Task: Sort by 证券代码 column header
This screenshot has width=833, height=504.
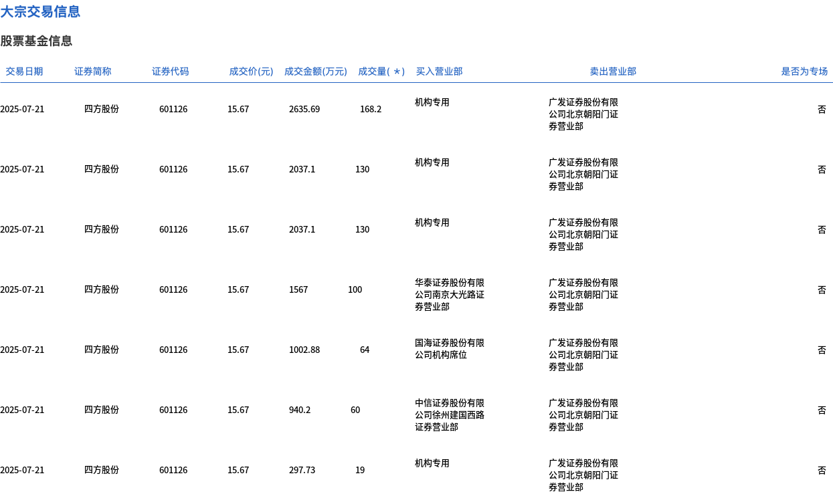Action: (x=171, y=72)
